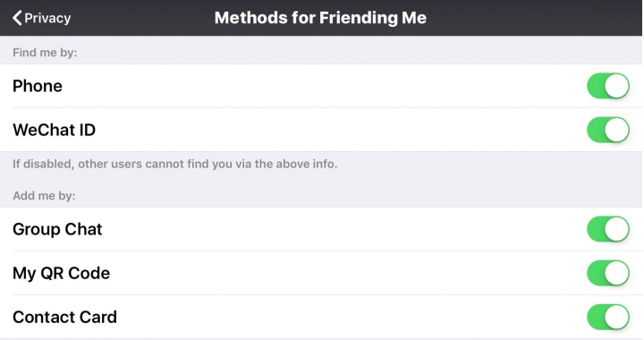
Task: Click the 'If disabled, other users' note
Action: pos(175,164)
